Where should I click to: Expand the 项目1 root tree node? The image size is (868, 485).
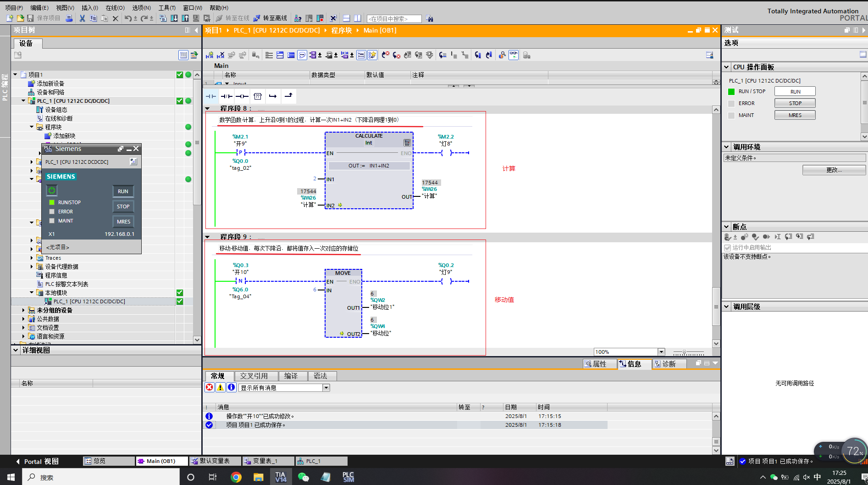pos(15,74)
